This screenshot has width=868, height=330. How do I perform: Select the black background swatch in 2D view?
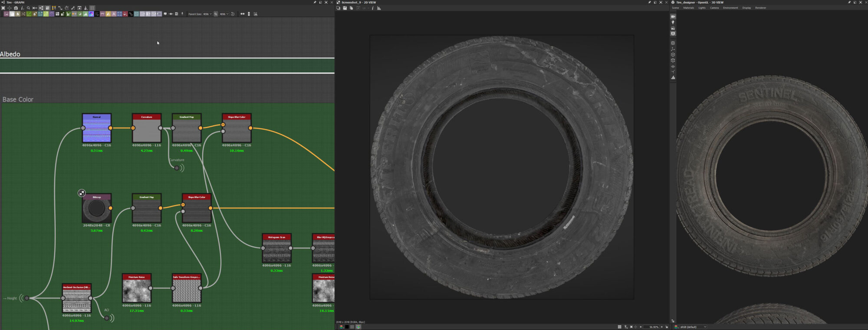click(347, 327)
